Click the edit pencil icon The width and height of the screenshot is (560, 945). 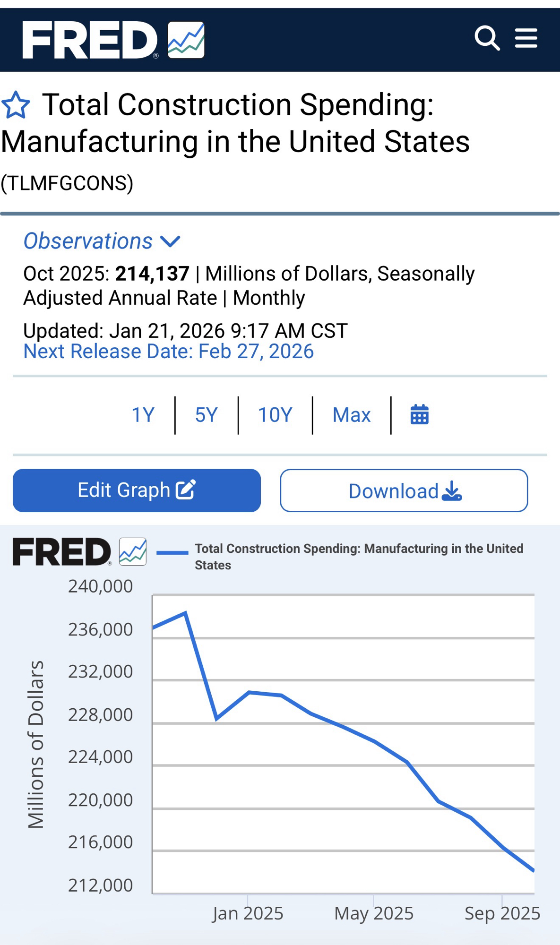tap(186, 490)
